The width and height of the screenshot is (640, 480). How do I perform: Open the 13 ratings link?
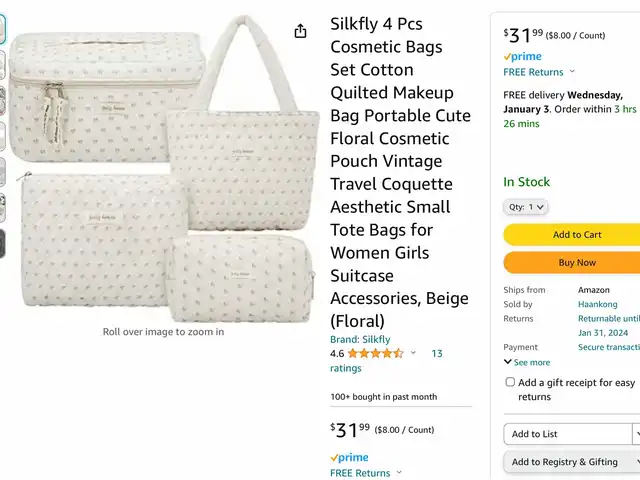click(437, 353)
